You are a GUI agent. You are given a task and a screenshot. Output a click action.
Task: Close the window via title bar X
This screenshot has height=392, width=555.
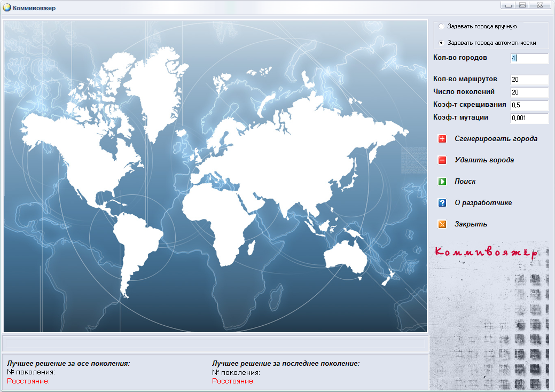point(540,5)
